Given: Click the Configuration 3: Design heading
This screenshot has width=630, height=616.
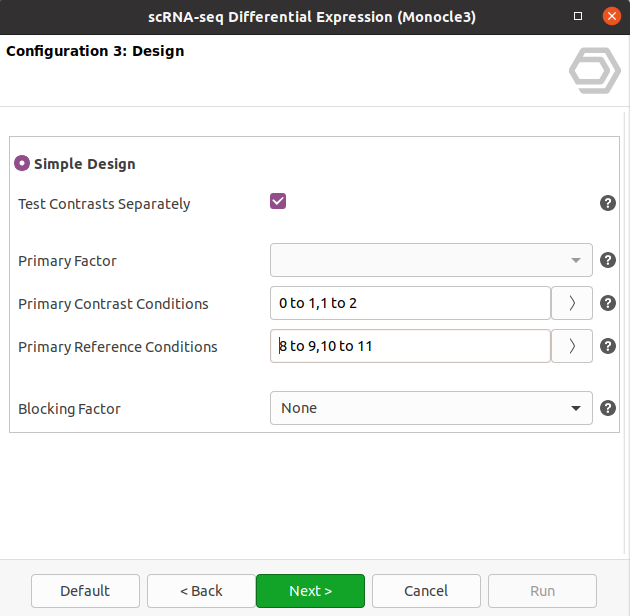Looking at the screenshot, I should [95, 51].
